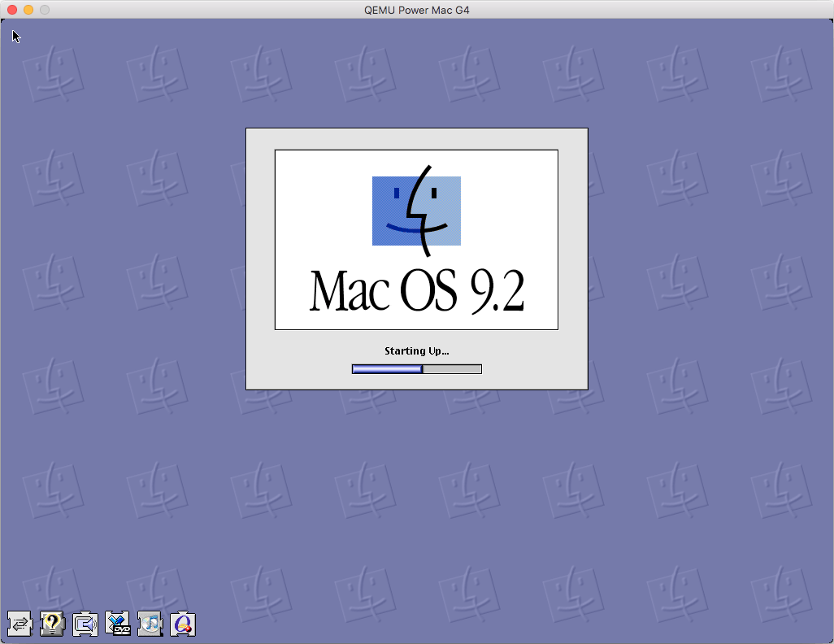Click the DVD extension icon
The height and width of the screenshot is (644, 834).
point(118,623)
